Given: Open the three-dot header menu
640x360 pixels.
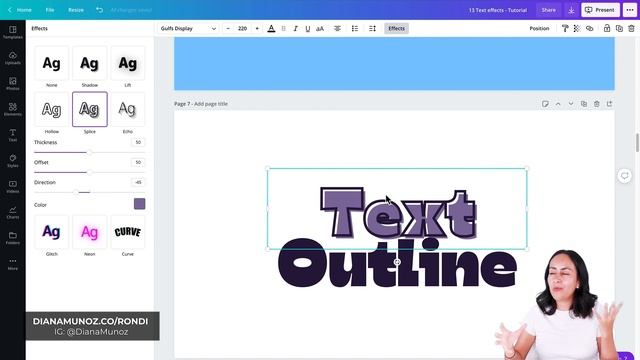Looking at the screenshot, I should click(630, 10).
